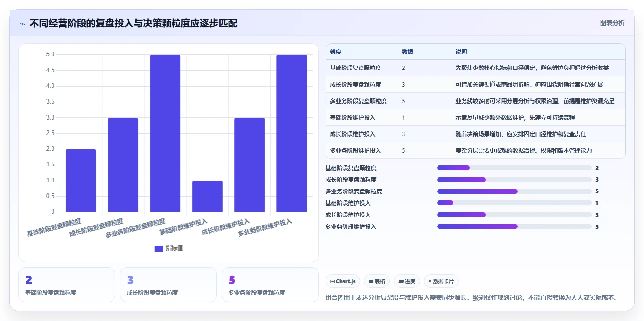The image size is (644, 321).
Task: Click the 数据 column header
Action: point(407,52)
